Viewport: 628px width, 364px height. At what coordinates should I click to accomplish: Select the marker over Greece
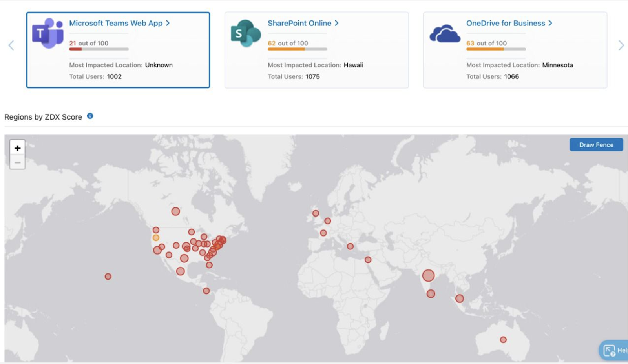click(350, 246)
